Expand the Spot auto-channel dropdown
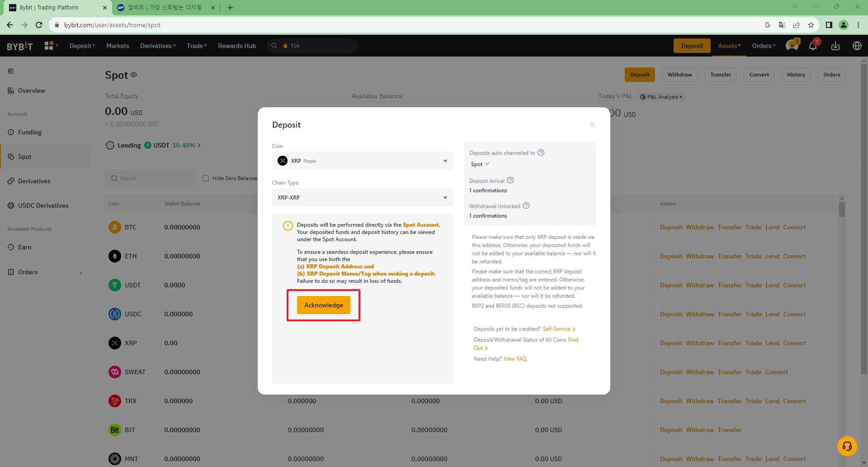868x467 pixels. tap(480, 164)
